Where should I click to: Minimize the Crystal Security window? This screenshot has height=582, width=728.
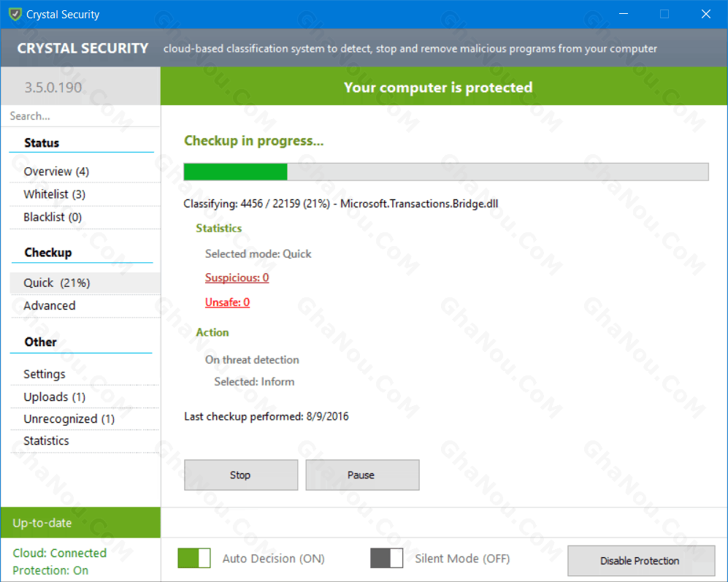pyautogui.click(x=624, y=14)
